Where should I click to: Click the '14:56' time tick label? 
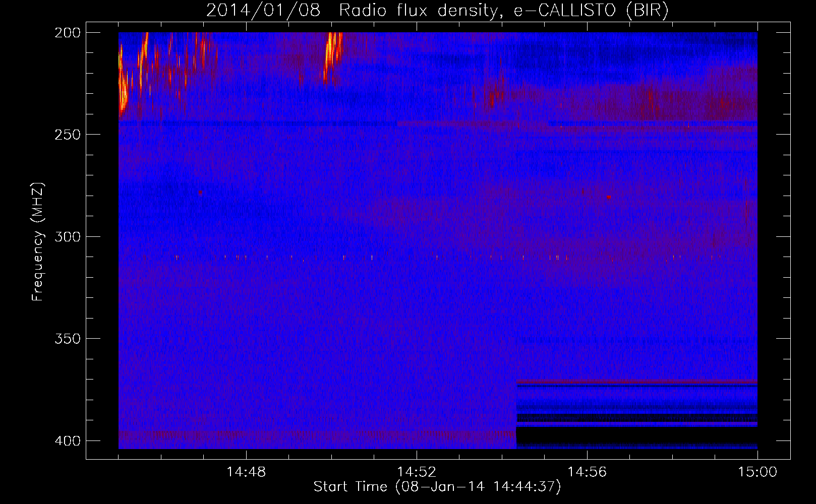587,472
